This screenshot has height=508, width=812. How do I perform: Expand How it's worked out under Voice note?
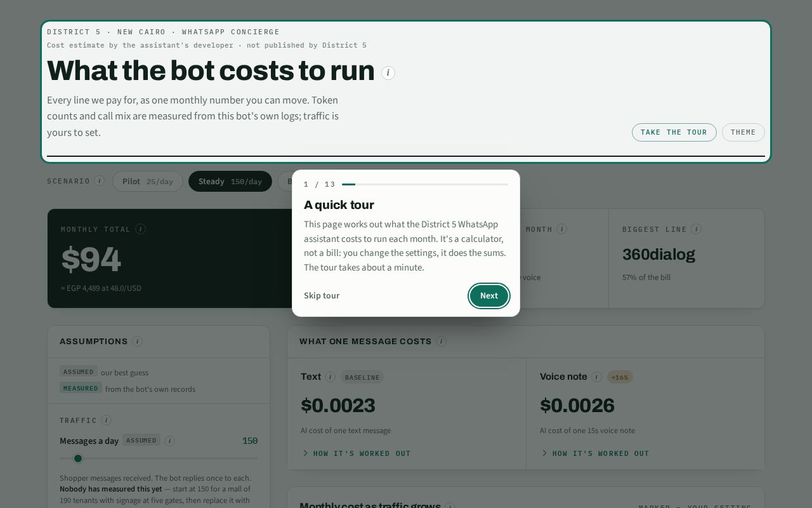click(x=596, y=453)
